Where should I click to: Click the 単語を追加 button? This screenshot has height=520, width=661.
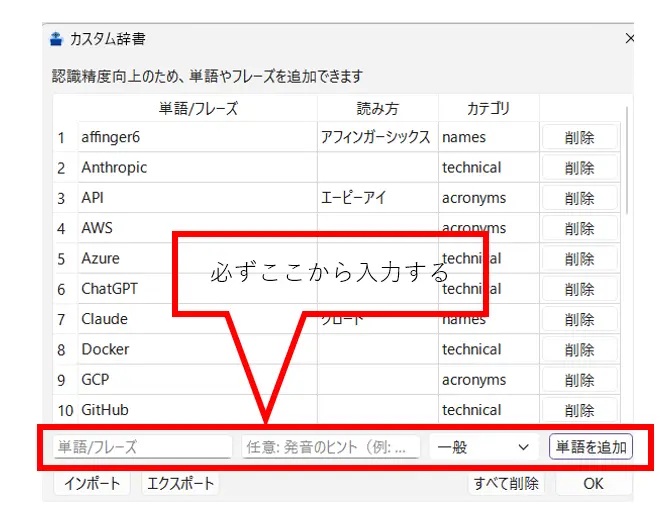click(x=591, y=447)
